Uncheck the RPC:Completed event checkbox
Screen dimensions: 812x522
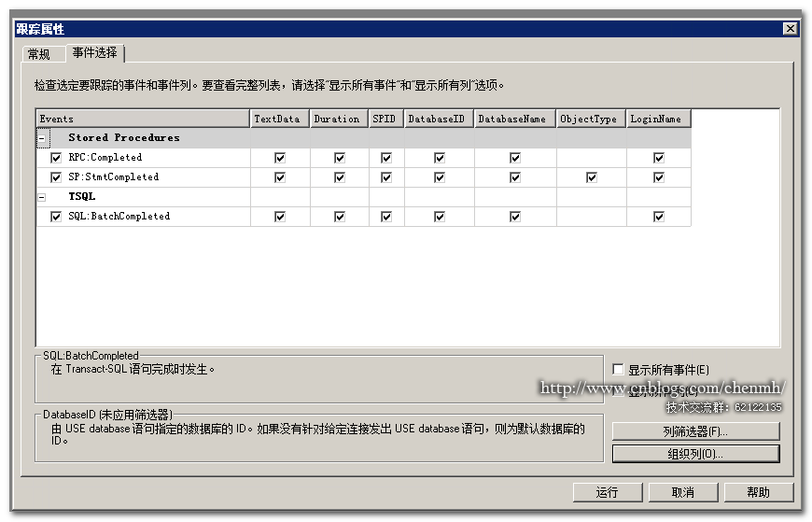coord(56,158)
